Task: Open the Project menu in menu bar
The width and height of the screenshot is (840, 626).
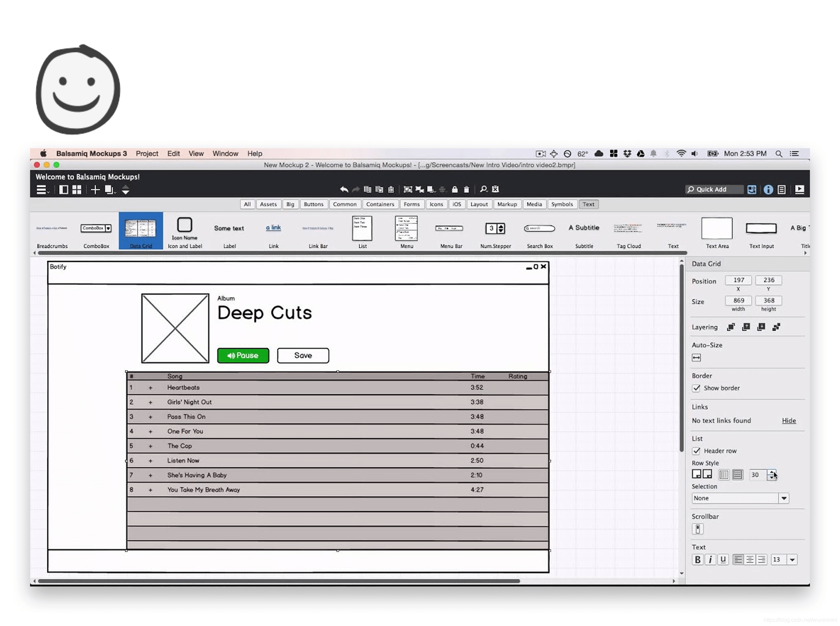Action: [x=147, y=154]
